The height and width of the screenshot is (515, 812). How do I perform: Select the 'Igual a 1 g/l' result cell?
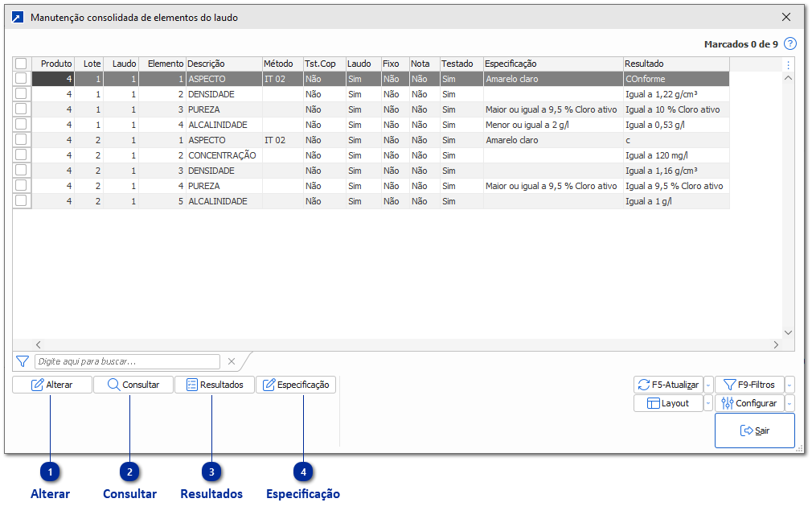coord(676,201)
